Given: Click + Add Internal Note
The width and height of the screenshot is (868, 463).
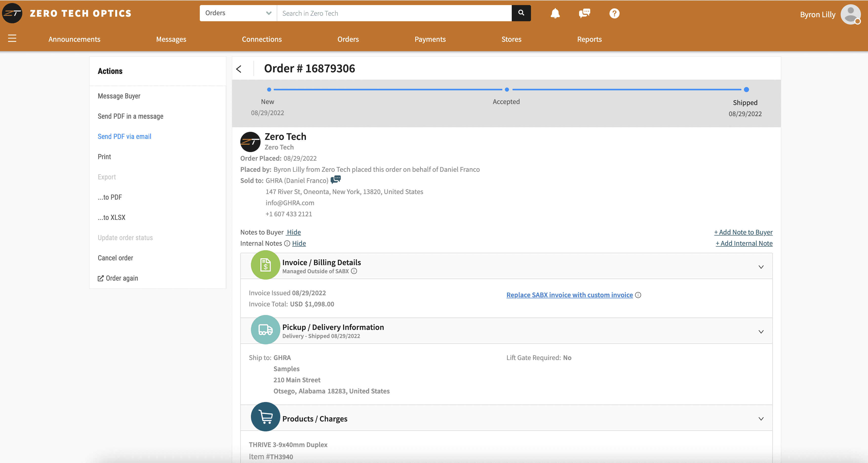Looking at the screenshot, I should 744,243.
